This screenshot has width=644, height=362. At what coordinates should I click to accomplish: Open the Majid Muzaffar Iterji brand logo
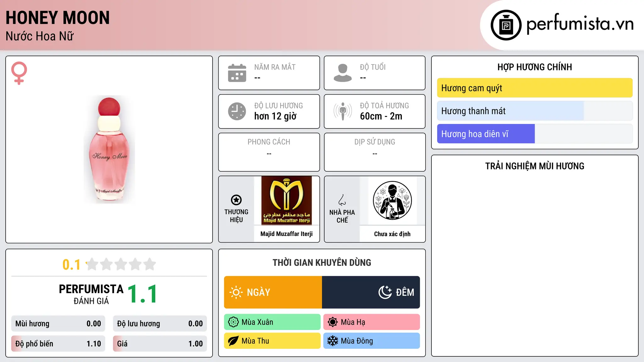(x=286, y=200)
